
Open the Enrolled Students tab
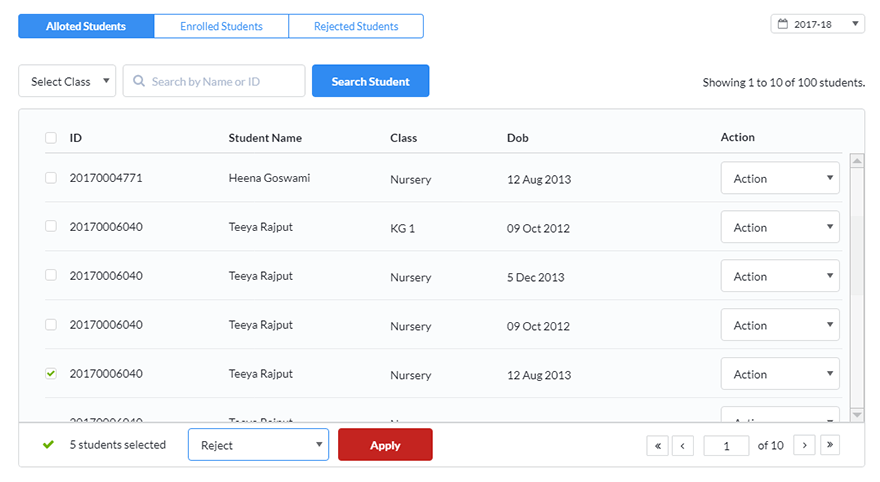(221, 26)
